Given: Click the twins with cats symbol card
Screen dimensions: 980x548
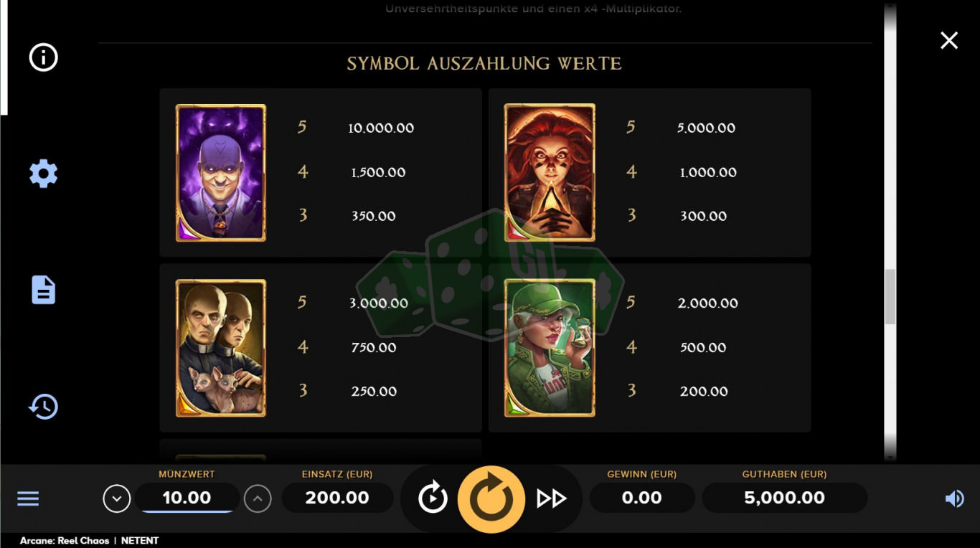Looking at the screenshot, I should point(221,348).
